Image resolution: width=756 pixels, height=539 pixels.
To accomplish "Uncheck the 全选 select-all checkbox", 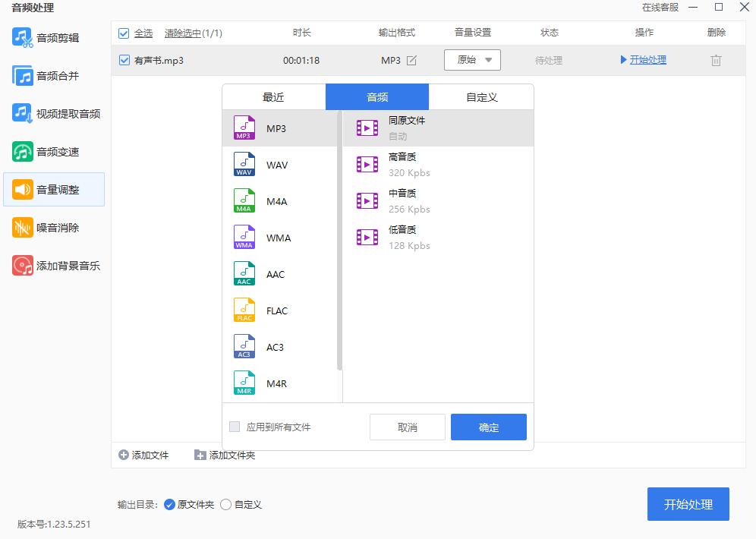I will coord(123,33).
